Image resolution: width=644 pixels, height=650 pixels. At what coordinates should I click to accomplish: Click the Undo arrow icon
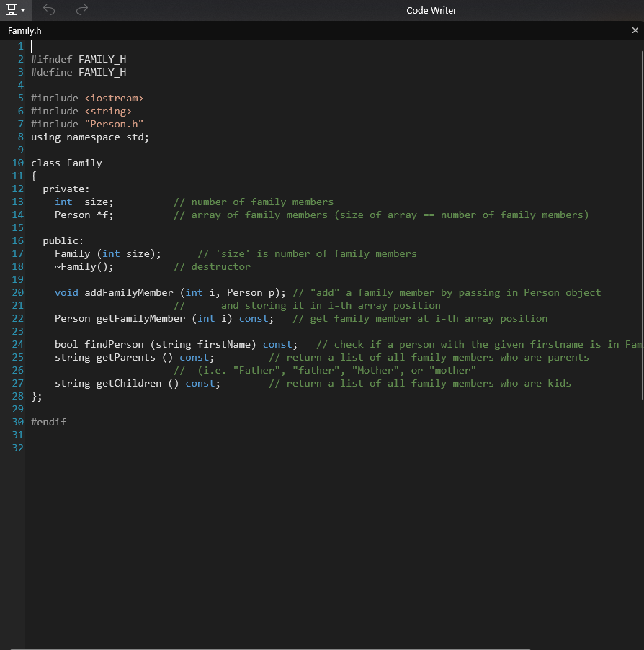click(49, 10)
